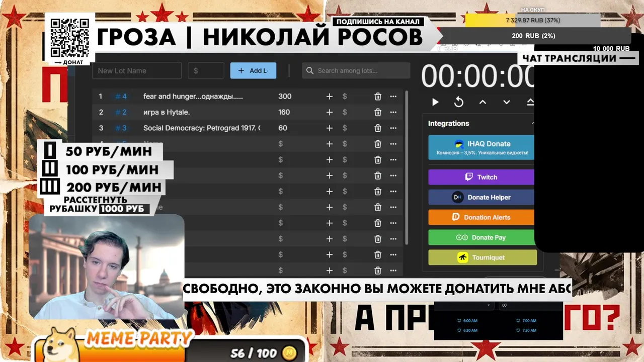Click the 60 amount of Social Democracy
Viewport: 644px width, 362px height.
[283, 128]
